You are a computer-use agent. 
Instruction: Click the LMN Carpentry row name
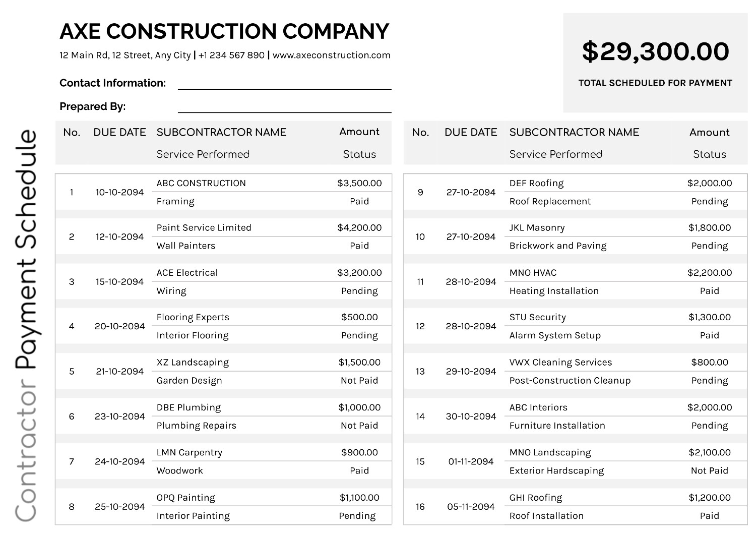click(189, 452)
